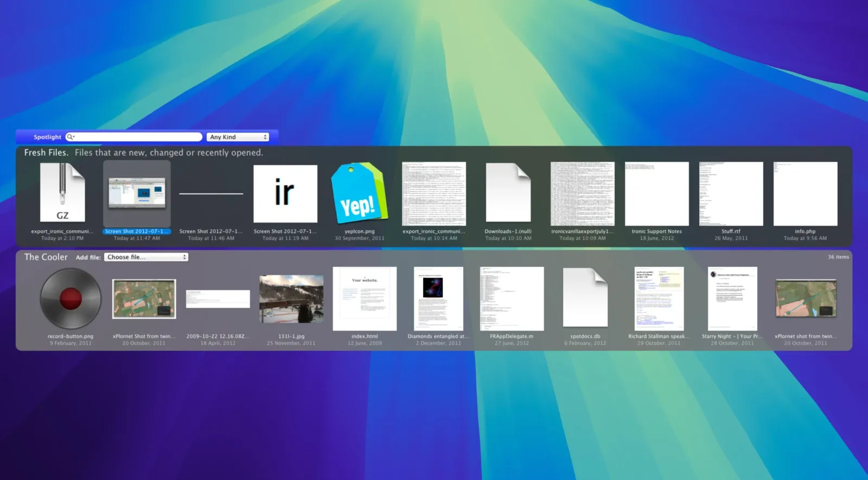Open the Starry Night document thumbnail
Image resolution: width=868 pixels, height=480 pixels.
(732, 299)
